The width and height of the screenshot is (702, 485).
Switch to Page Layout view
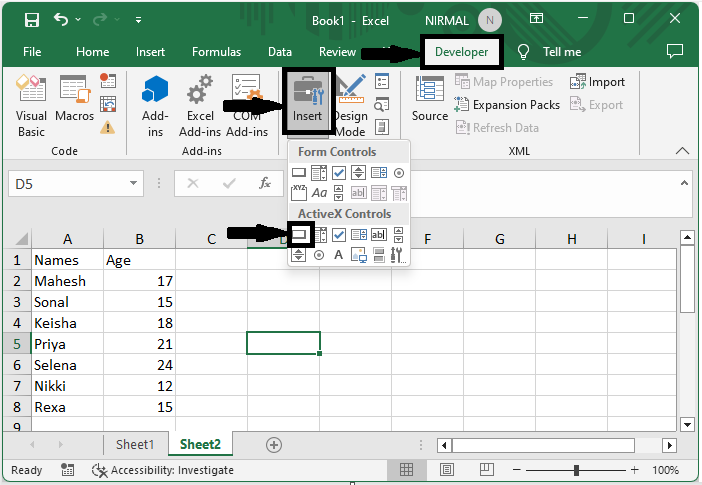point(447,470)
